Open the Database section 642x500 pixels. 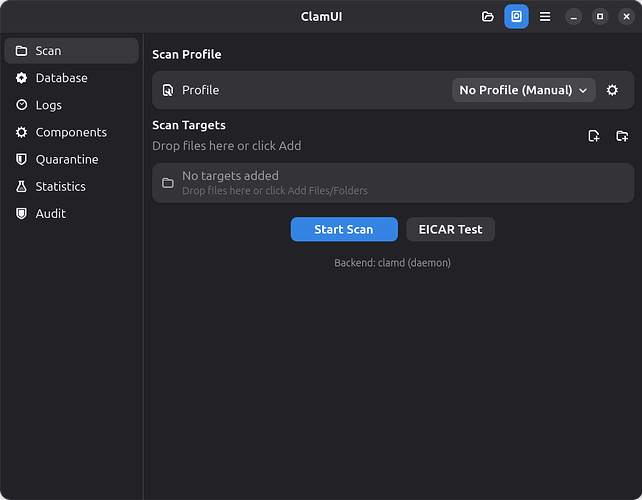(71, 78)
